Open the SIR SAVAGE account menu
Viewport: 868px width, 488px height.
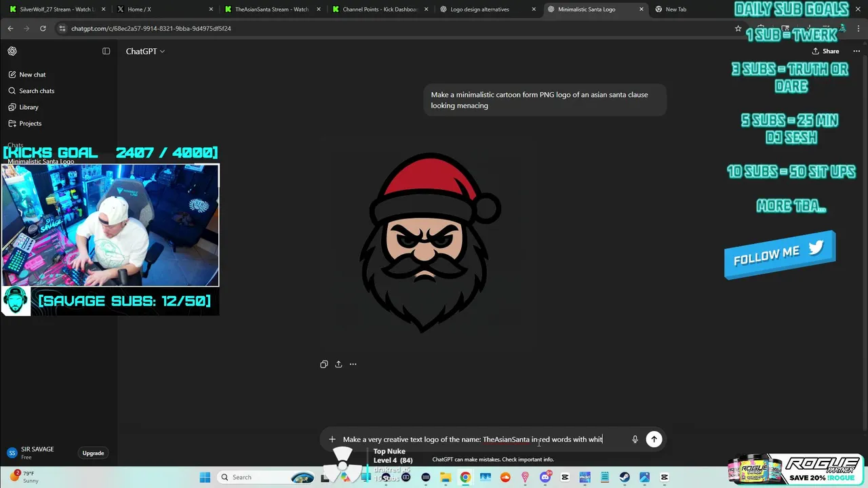tap(37, 453)
